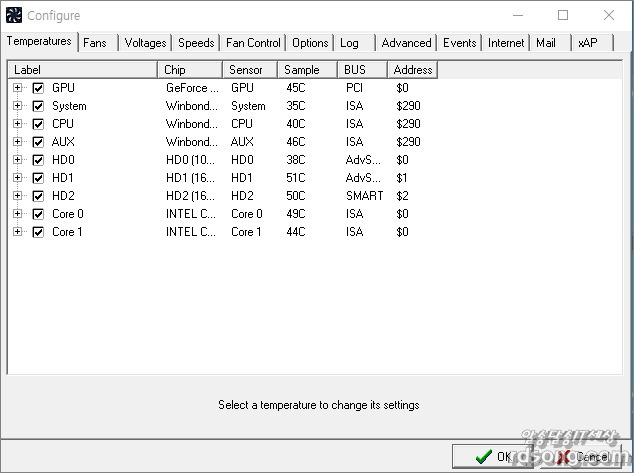Disable the Core 1 temperature checkbox

click(38, 232)
